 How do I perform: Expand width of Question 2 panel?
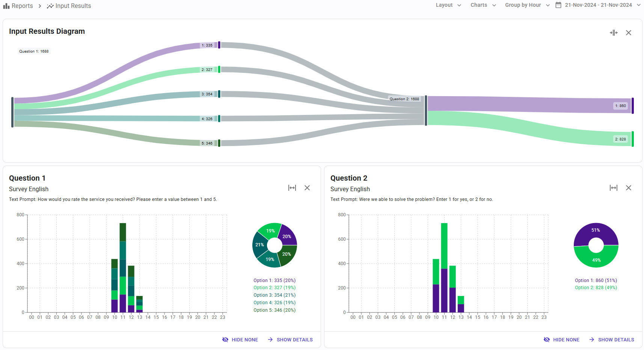click(x=614, y=188)
